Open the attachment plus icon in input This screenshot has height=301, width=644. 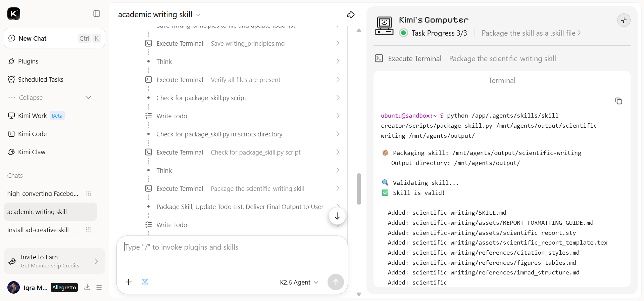point(129,282)
